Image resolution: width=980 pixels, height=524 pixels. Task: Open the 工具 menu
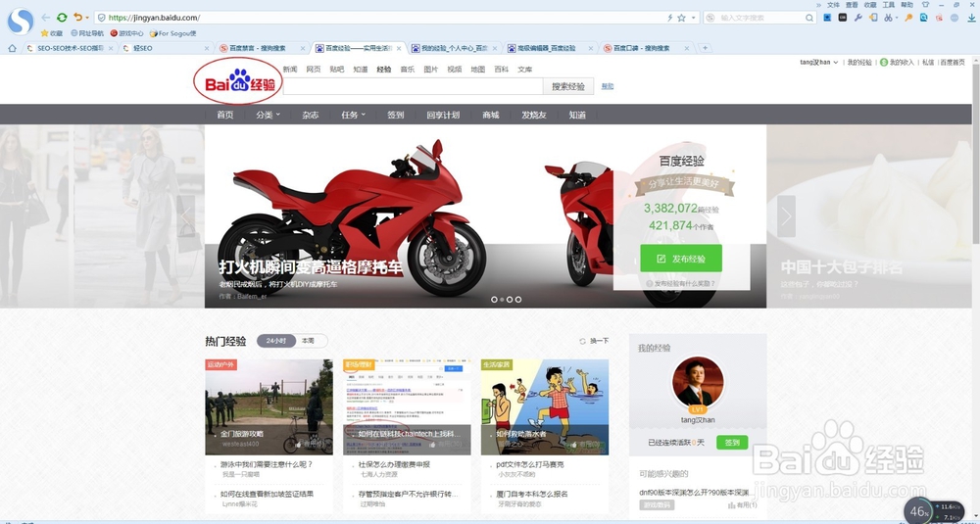888,4
